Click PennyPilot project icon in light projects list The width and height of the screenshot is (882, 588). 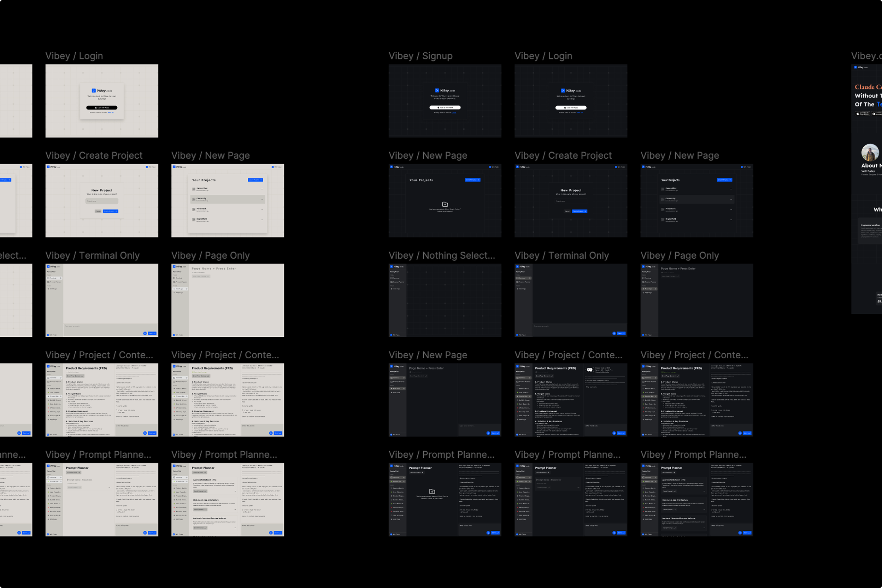pos(194,189)
